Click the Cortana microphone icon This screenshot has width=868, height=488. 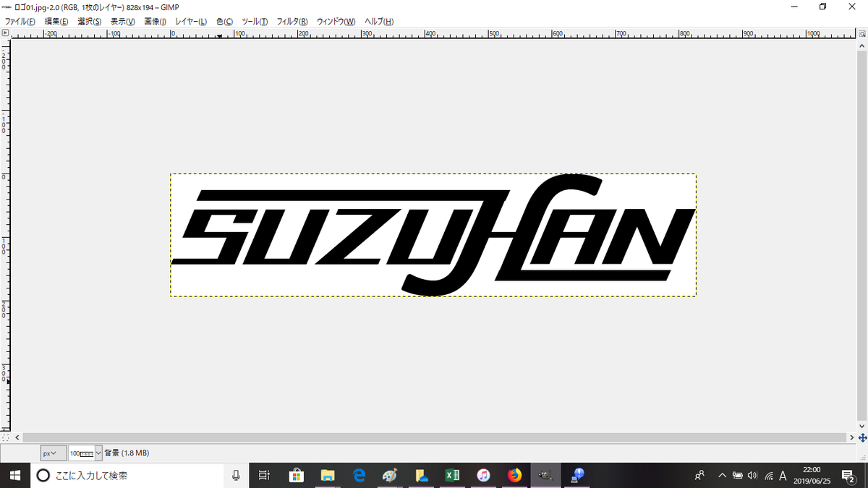tap(236, 475)
